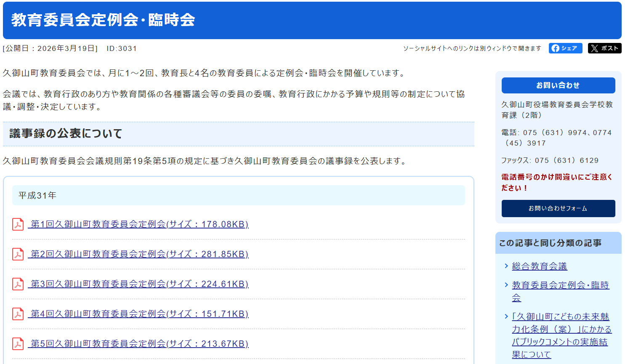
Task: Click the PDF icon beside 第5回定例会
Action: (18, 344)
